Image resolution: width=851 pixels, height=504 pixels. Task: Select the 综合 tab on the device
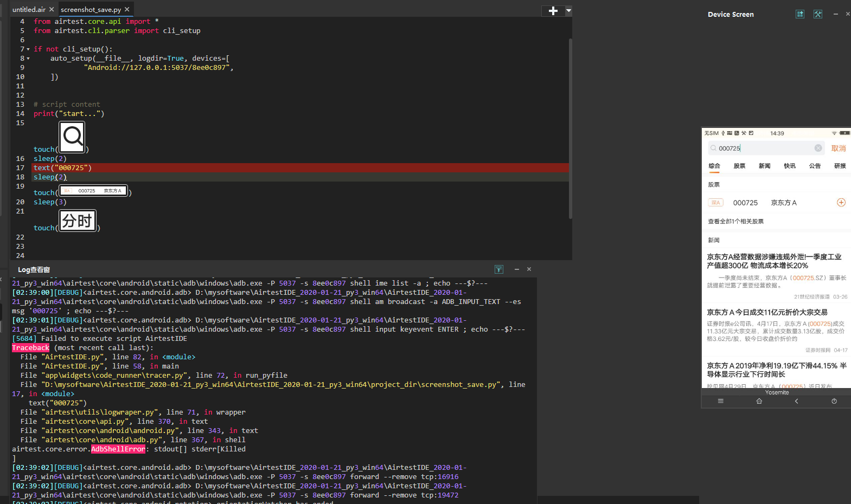(714, 166)
